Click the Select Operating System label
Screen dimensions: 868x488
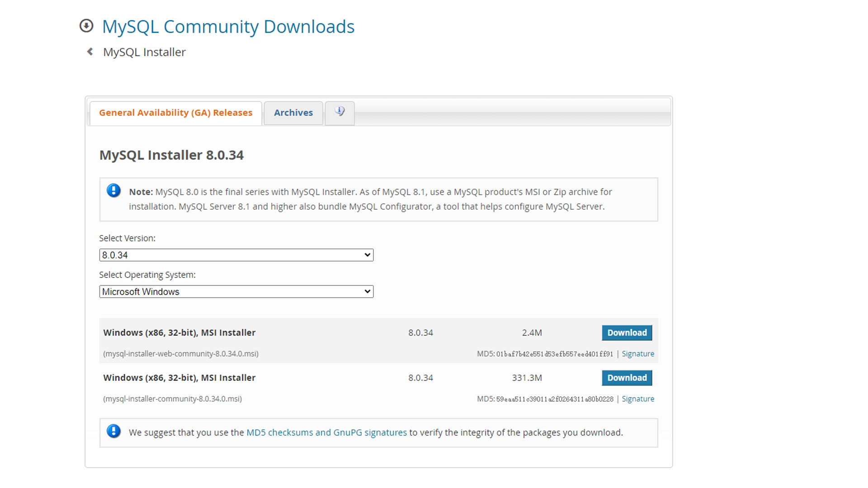coord(147,275)
